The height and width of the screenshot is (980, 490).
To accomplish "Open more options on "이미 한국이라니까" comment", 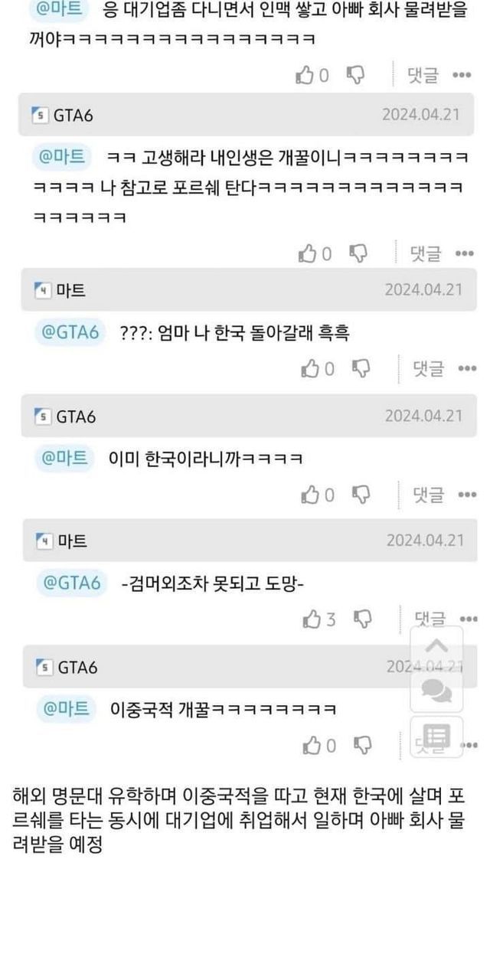I will pos(467,495).
